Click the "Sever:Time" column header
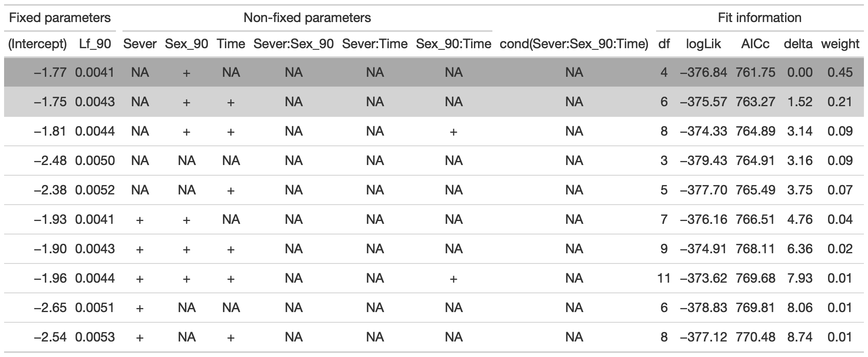The height and width of the screenshot is (357, 868). click(x=375, y=44)
